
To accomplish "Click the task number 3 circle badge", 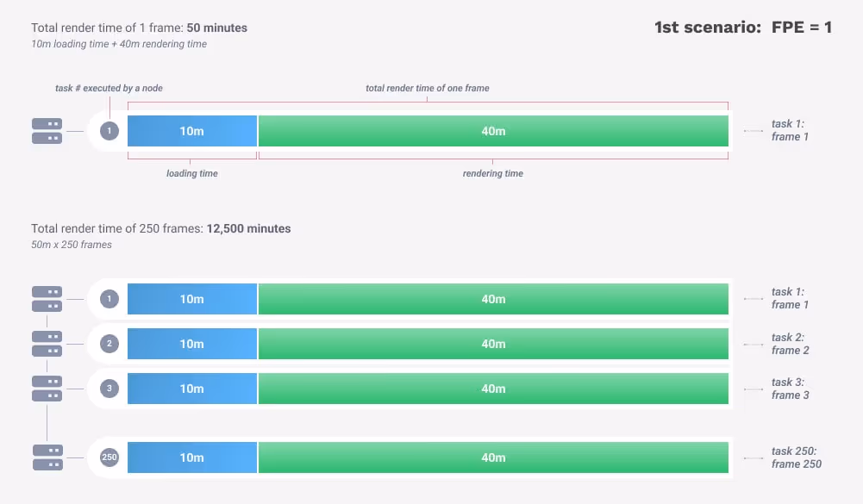I will [109, 389].
